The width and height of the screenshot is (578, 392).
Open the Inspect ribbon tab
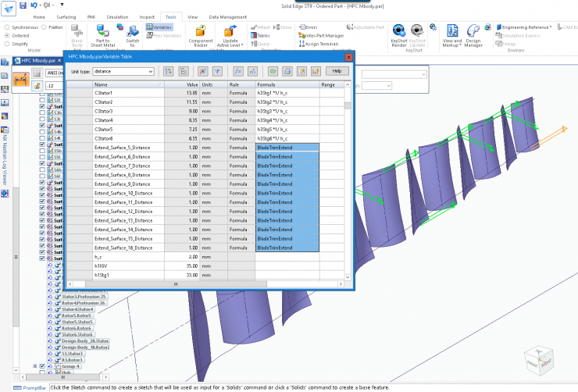[147, 17]
